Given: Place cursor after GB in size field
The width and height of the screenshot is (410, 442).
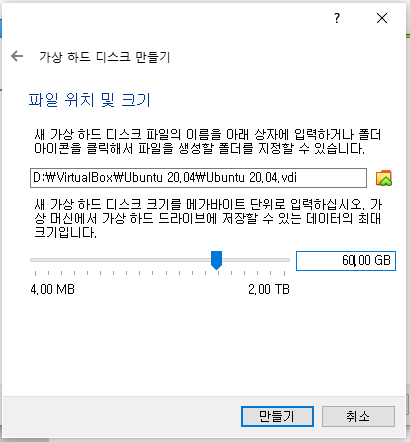Looking at the screenshot, I should tap(391, 260).
